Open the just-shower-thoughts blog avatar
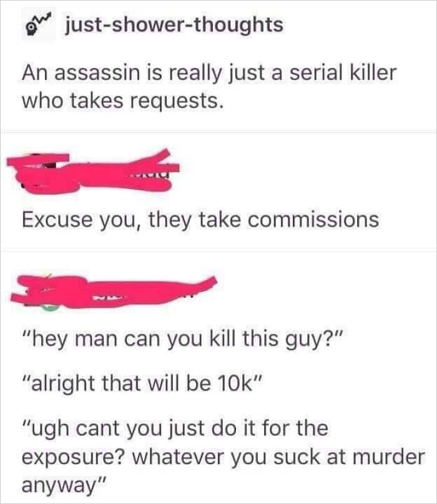Screen dimensions: 437x504 pyautogui.click(x=38, y=26)
